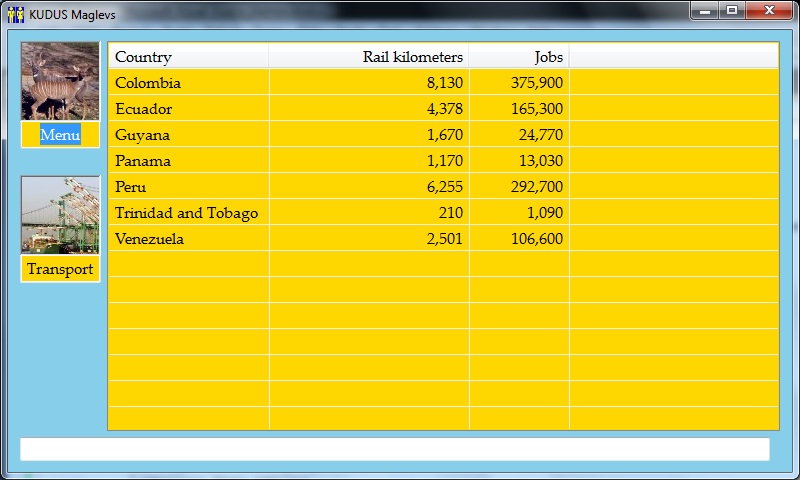Click the empty text field at bottom
Screen dimensions: 800x480
[394, 449]
